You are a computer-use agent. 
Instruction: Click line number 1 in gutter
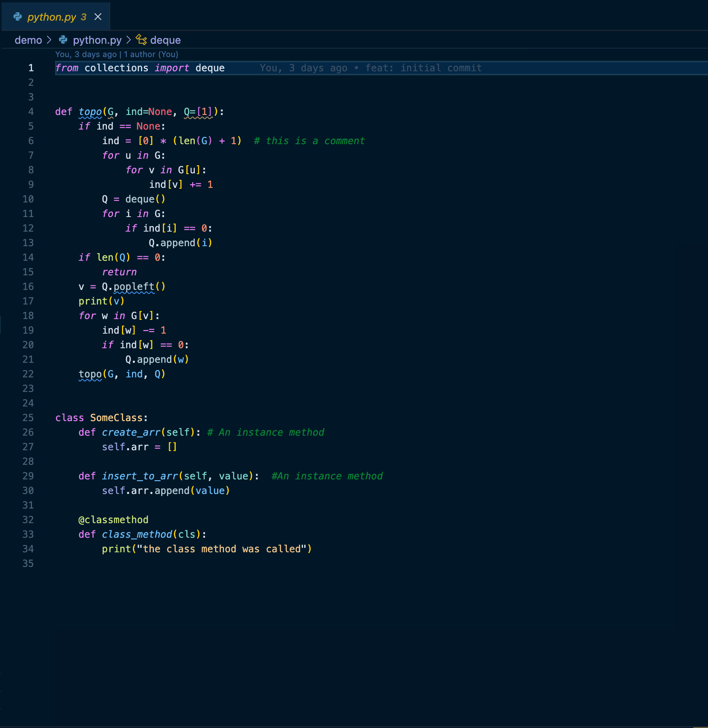31,68
